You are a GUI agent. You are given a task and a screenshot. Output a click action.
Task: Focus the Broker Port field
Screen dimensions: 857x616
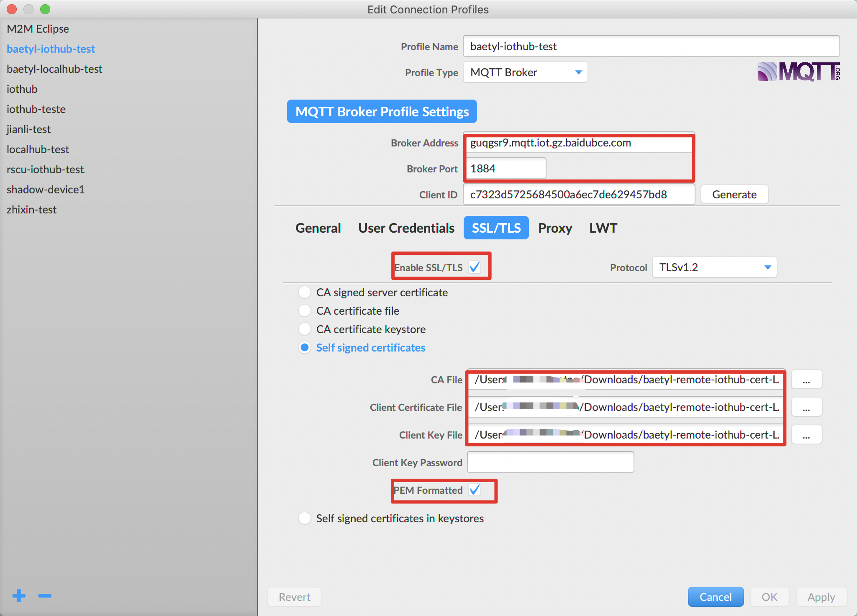pyautogui.click(x=505, y=169)
